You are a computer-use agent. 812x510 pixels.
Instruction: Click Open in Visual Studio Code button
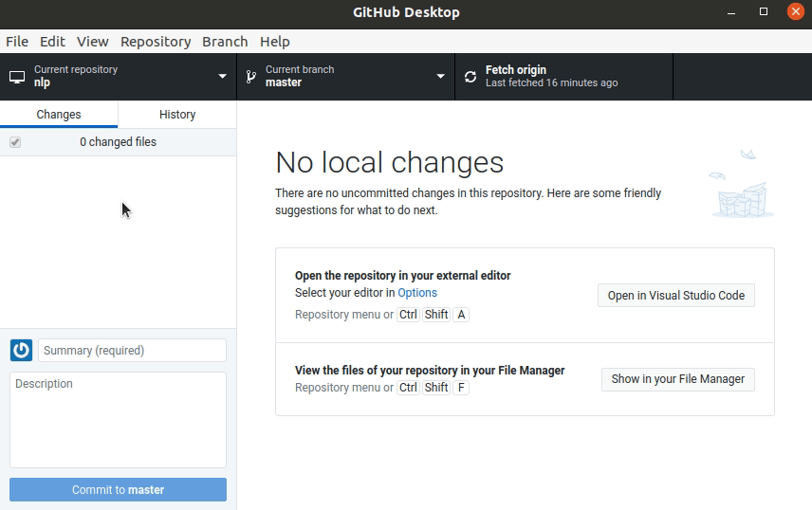675,295
